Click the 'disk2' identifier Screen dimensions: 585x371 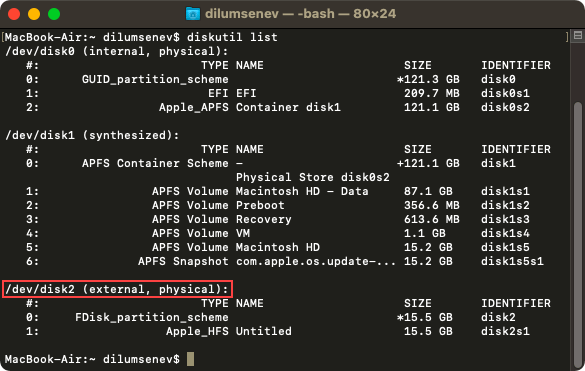coord(498,317)
